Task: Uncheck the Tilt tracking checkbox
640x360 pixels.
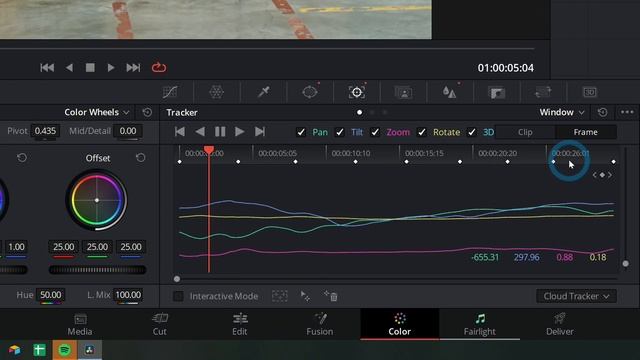Action: point(340,132)
